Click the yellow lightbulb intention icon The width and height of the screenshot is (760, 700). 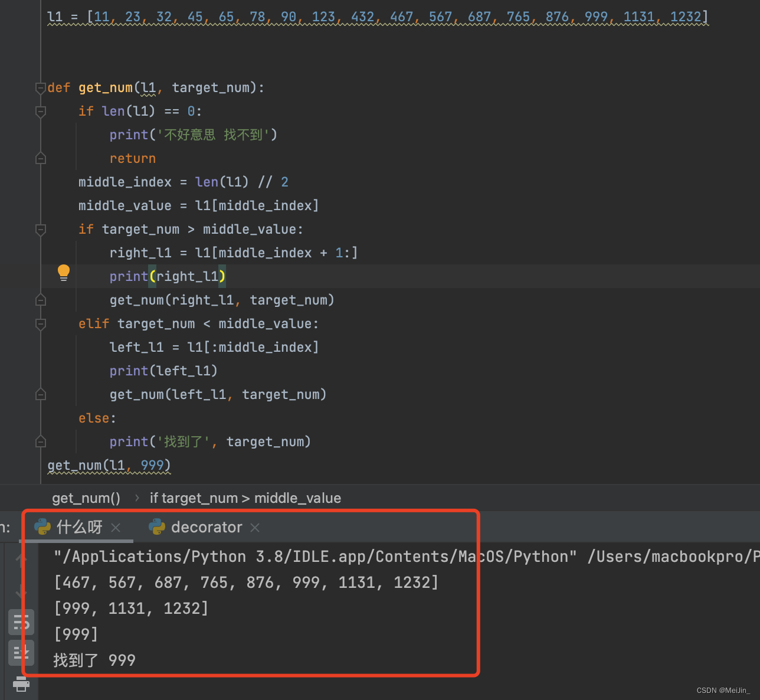pyautogui.click(x=64, y=273)
